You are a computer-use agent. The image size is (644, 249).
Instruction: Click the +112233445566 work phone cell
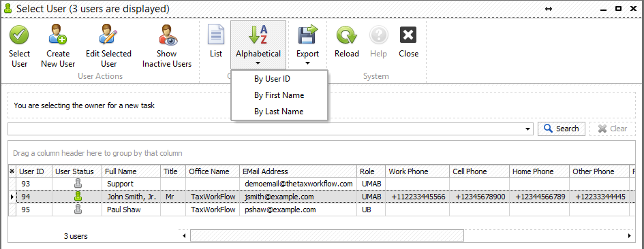click(418, 197)
